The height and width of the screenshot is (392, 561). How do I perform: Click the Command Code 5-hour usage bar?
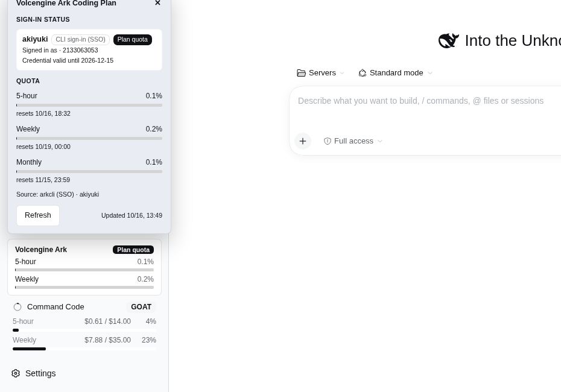click(x=84, y=330)
